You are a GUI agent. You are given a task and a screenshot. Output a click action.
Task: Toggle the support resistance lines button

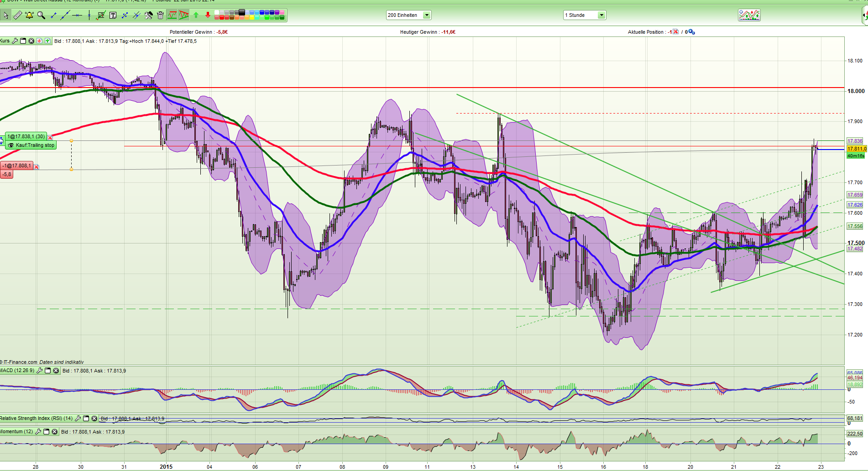172,16
